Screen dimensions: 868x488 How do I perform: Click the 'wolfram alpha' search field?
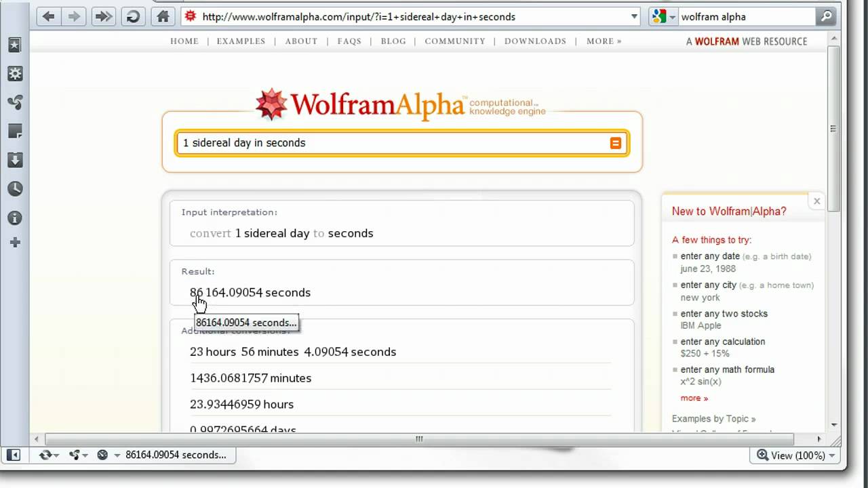pyautogui.click(x=747, y=17)
